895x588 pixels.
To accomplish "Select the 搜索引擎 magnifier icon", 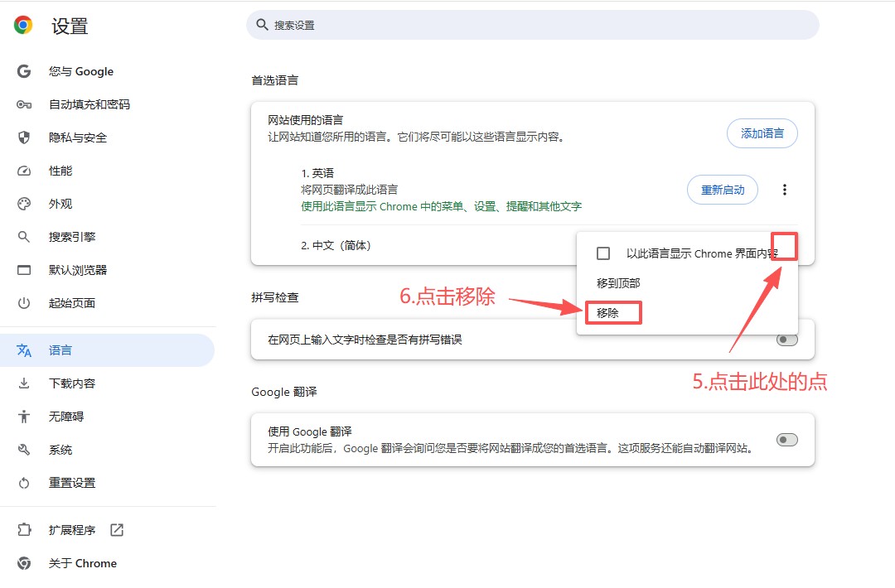I will 23,237.
